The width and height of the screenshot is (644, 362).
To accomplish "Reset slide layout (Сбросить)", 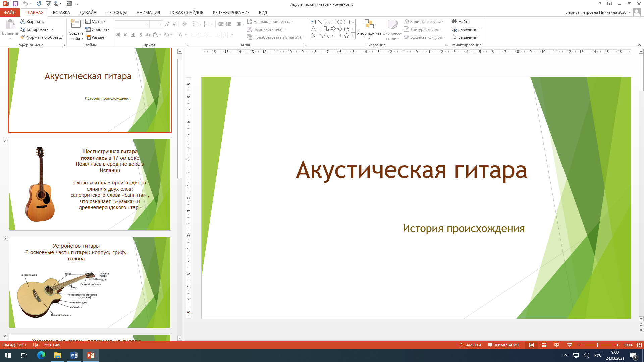I will coord(97,29).
